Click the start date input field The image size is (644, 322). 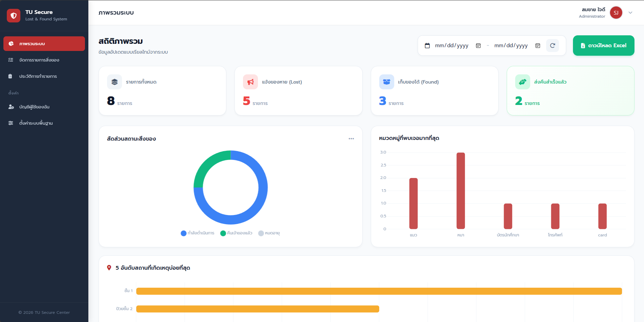pyautogui.click(x=451, y=46)
